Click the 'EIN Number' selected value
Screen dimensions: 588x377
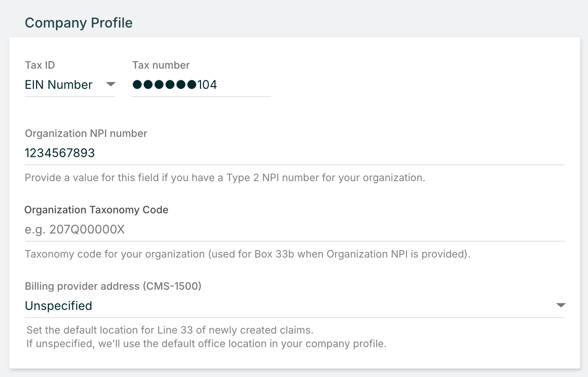click(x=58, y=85)
